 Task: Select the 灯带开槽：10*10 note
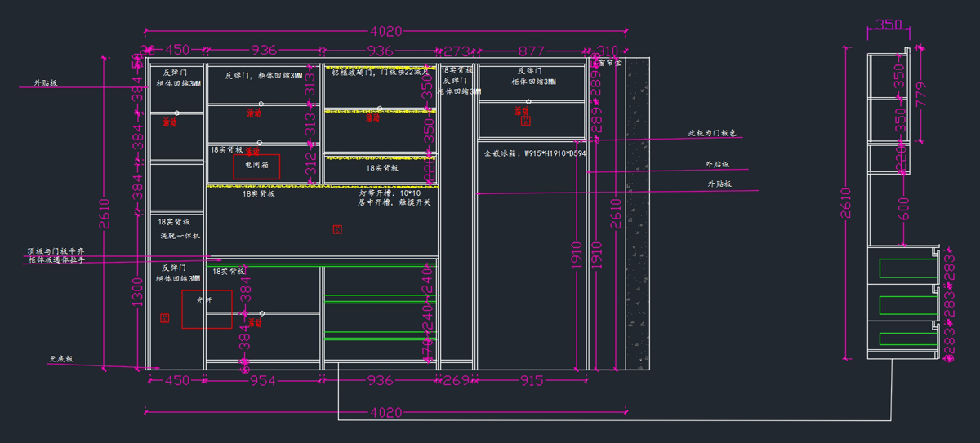[x=389, y=193]
